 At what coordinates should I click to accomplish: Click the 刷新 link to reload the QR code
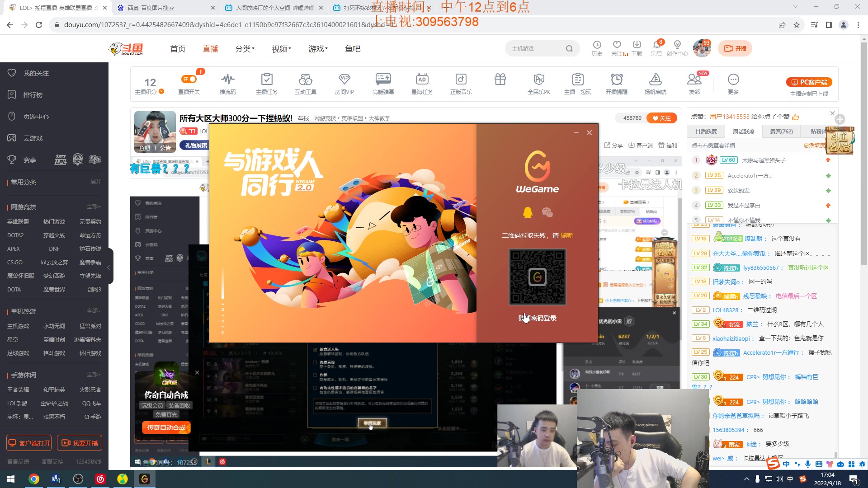(x=567, y=235)
